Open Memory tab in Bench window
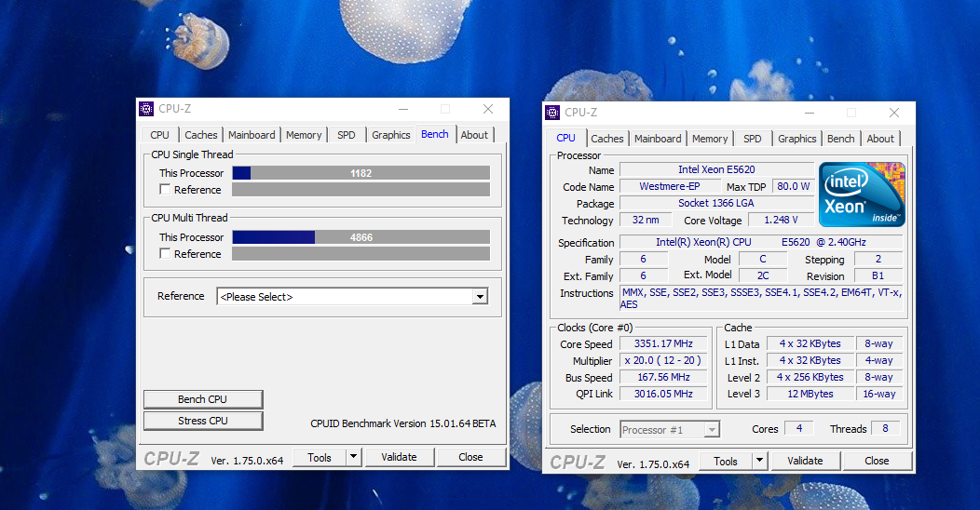The width and height of the screenshot is (980, 510). point(304,135)
